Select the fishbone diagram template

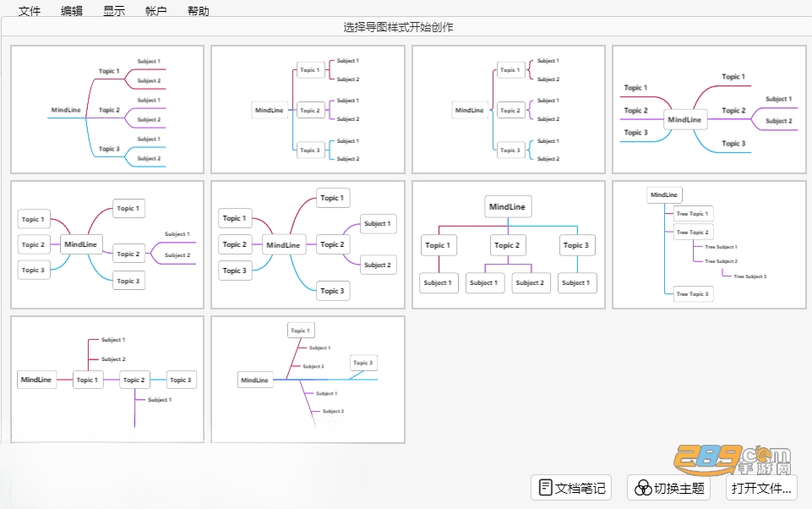click(308, 380)
